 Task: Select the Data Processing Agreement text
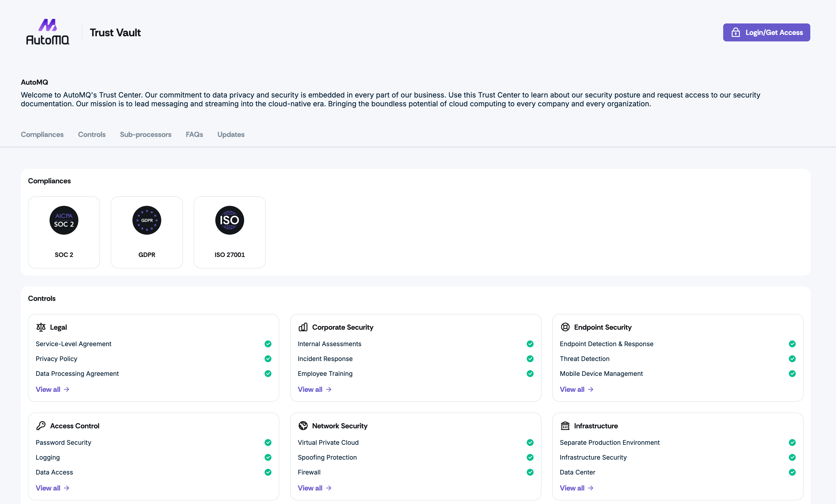[77, 374]
